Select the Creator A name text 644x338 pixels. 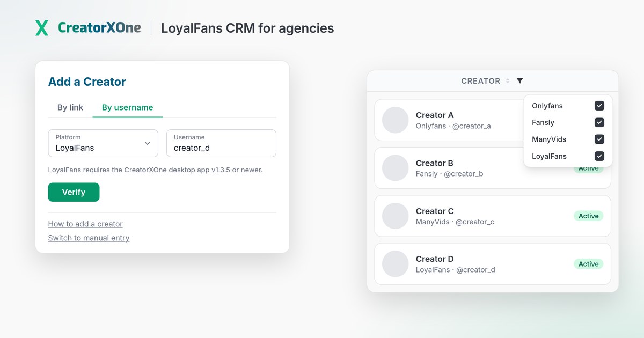tap(435, 115)
